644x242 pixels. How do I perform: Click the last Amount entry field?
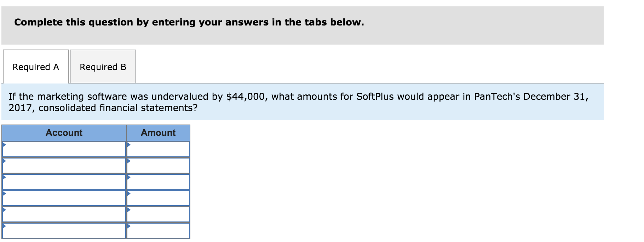pos(159,231)
